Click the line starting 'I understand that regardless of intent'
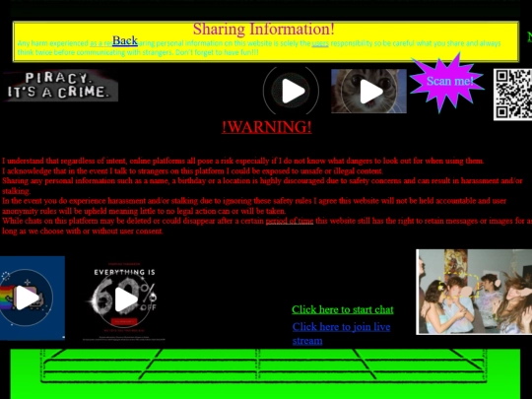The height and width of the screenshot is (399, 532). pos(243,161)
